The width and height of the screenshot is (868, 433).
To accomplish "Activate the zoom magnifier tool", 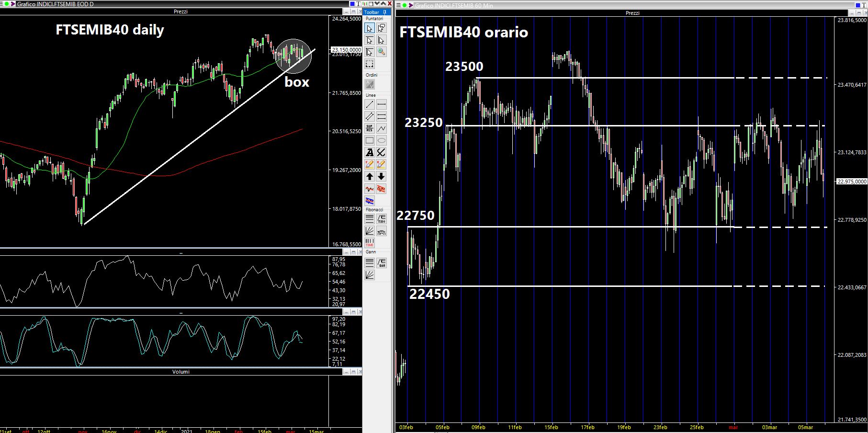I will coord(381,52).
